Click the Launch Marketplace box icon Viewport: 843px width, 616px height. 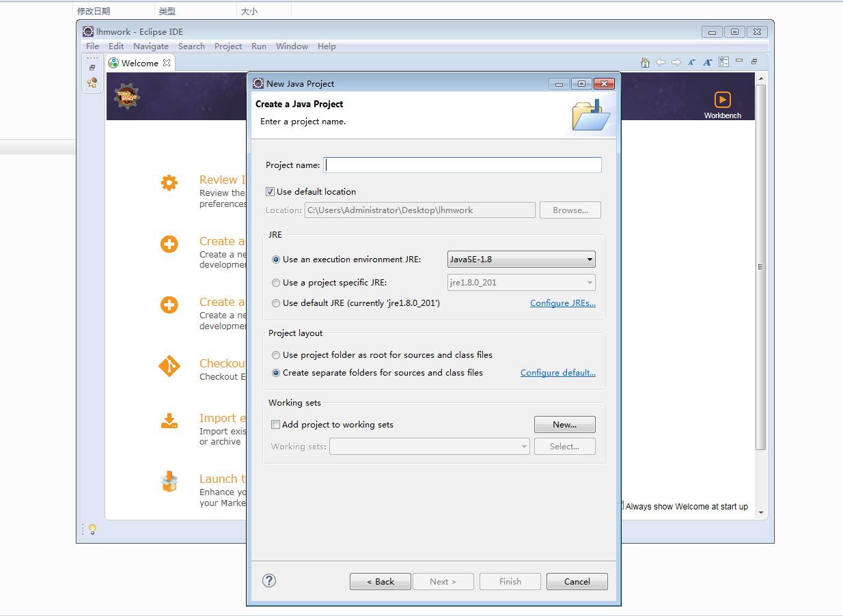pyautogui.click(x=169, y=481)
